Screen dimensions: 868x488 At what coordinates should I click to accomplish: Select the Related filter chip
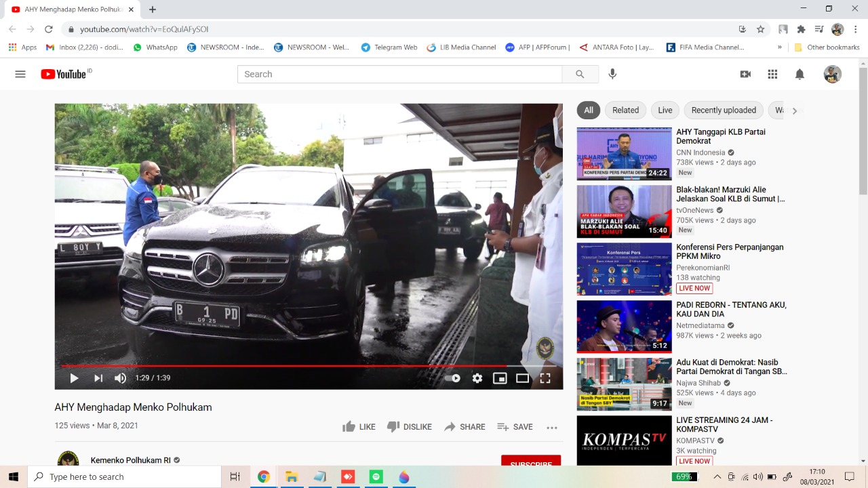coord(625,110)
